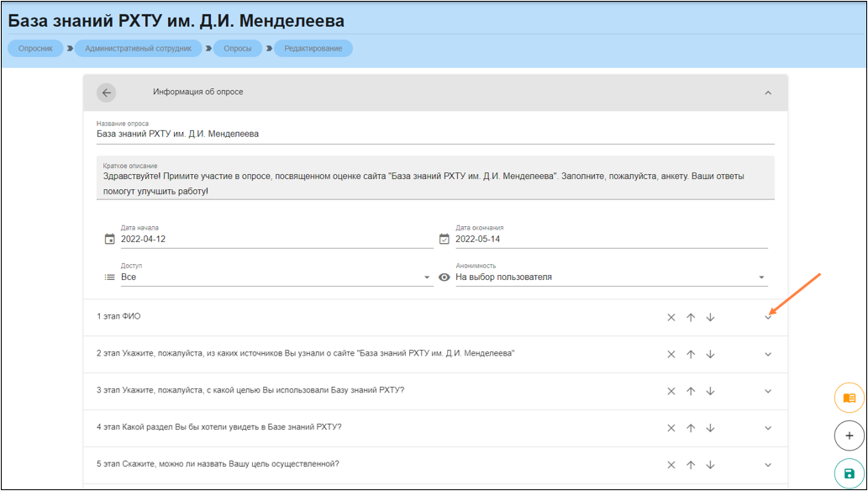Move stage 2 up with arrow icon
Screen dimensions: 868x491
691,355
